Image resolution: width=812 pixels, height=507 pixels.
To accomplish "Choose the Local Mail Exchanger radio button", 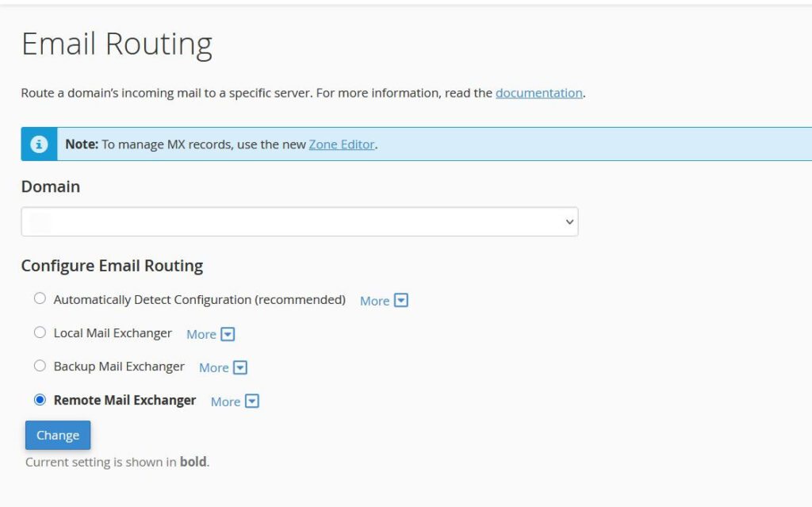I will (40, 332).
